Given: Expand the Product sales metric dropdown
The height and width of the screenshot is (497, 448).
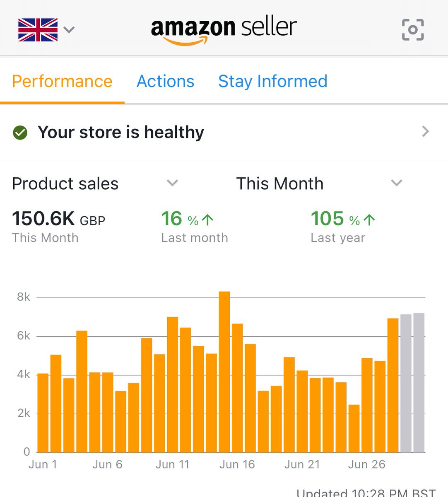Looking at the screenshot, I should [x=172, y=183].
